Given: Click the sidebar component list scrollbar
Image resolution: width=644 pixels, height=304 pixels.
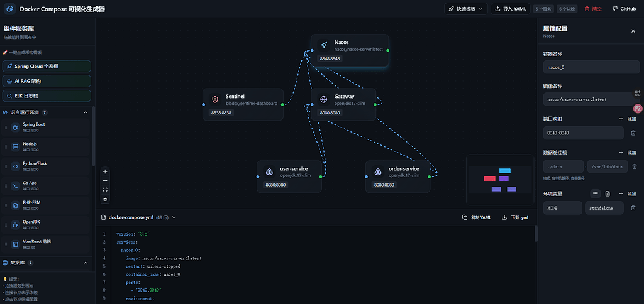Looking at the screenshot, I should click(94, 136).
